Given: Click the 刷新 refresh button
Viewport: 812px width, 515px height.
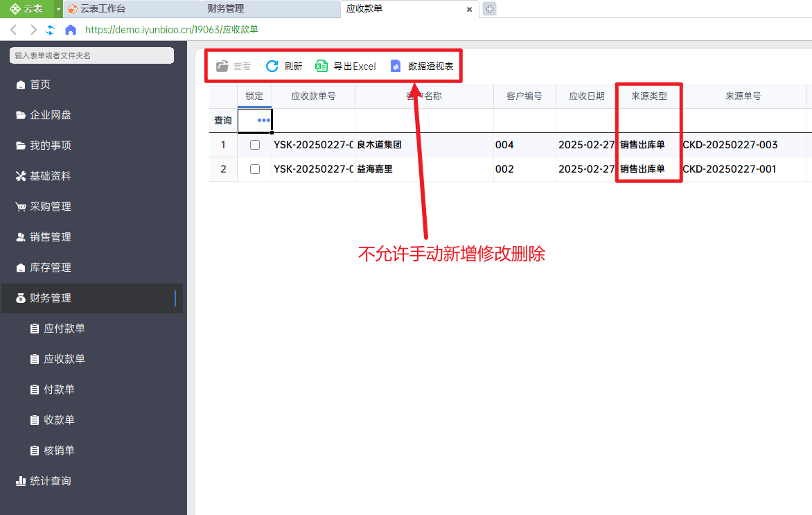Looking at the screenshot, I should pyautogui.click(x=284, y=67).
